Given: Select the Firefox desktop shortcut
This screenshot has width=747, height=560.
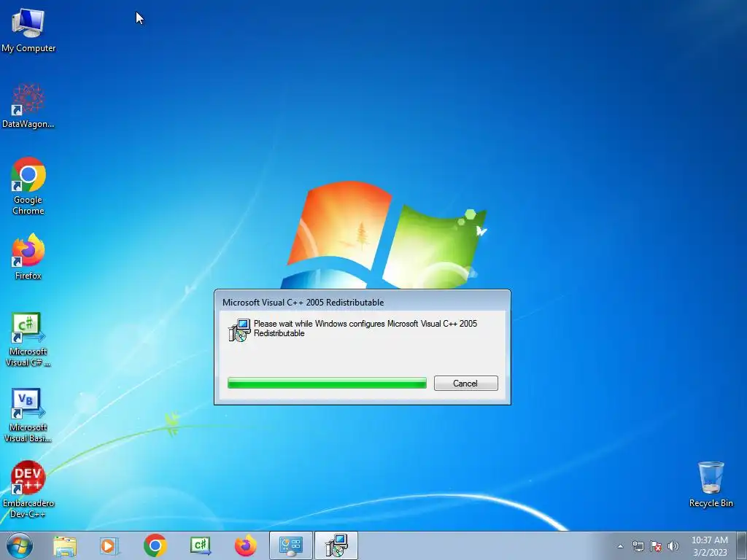Looking at the screenshot, I should (28, 257).
